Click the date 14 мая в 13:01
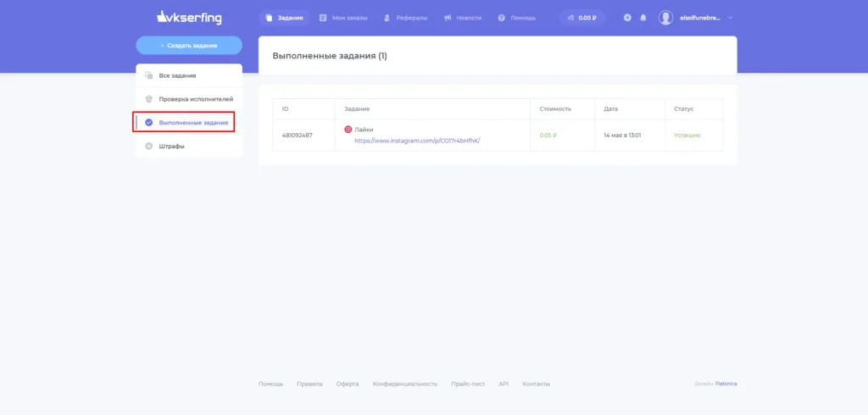This screenshot has height=415, width=868. click(x=622, y=135)
